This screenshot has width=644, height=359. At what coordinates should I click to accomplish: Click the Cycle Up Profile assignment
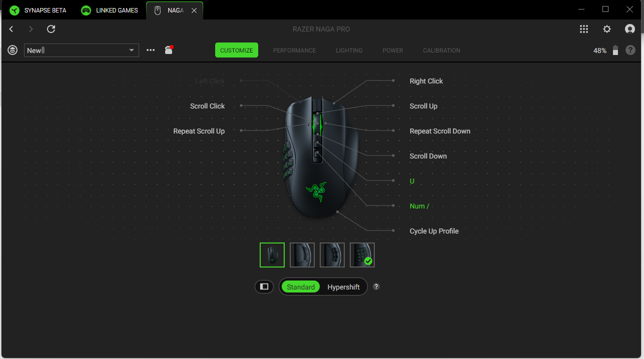pos(434,231)
